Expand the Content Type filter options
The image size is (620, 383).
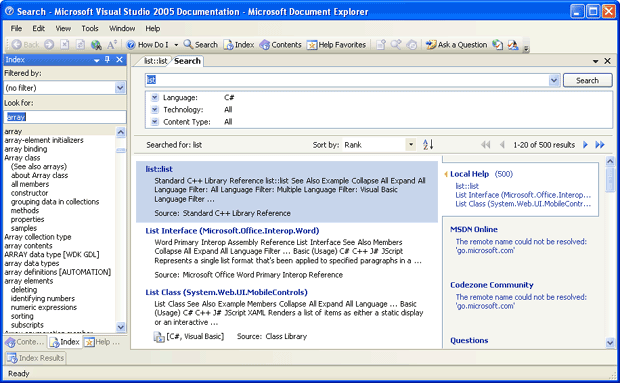pyautogui.click(x=155, y=122)
